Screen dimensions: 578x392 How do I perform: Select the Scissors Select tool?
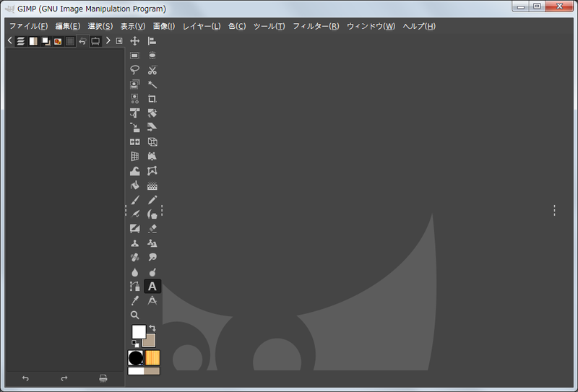tap(152, 70)
